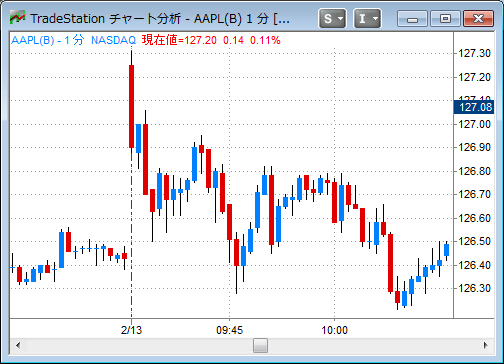Screen dimensions: 504x364
Task: Minimize the chart analysis window
Action: (412, 19)
